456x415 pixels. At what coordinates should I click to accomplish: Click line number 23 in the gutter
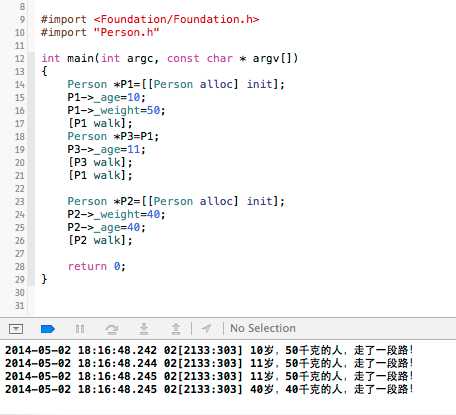pos(20,202)
